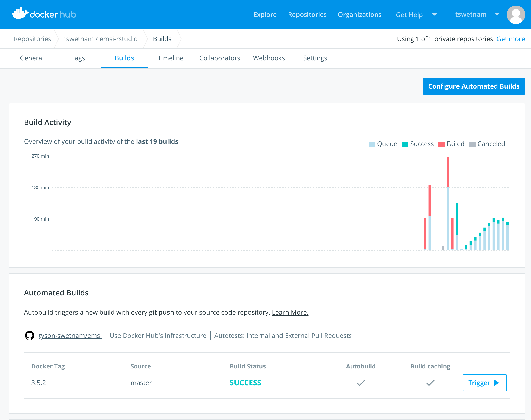The image size is (531, 420).
Task: Click the 90 min axis label
Action: pos(41,219)
